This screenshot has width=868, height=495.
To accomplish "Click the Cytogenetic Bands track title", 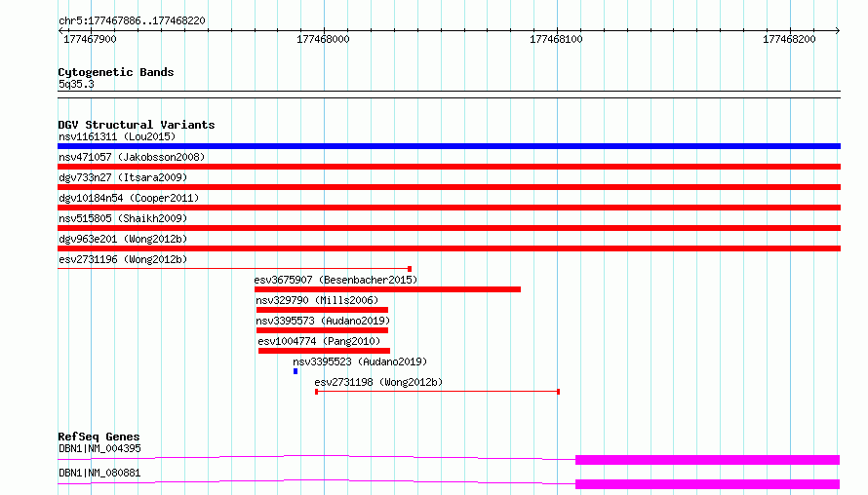I will coord(116,72).
